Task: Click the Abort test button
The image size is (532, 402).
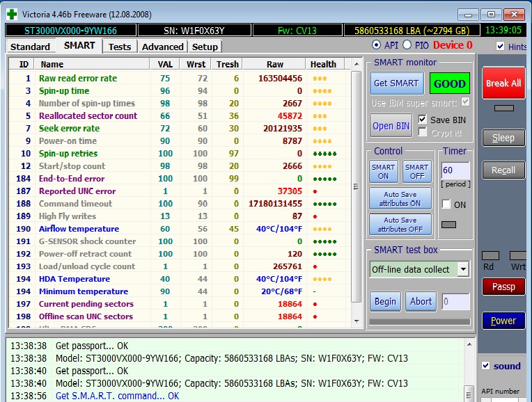Action: [x=421, y=301]
